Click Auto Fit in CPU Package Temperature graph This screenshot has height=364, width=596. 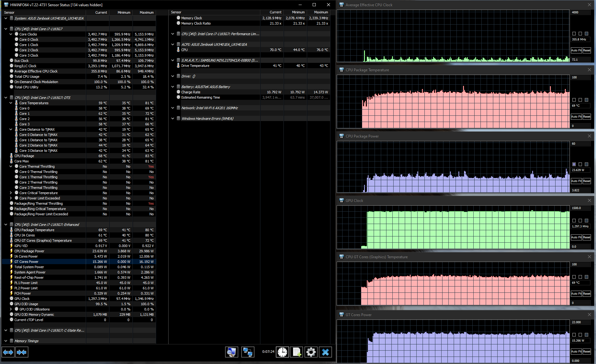(576, 117)
